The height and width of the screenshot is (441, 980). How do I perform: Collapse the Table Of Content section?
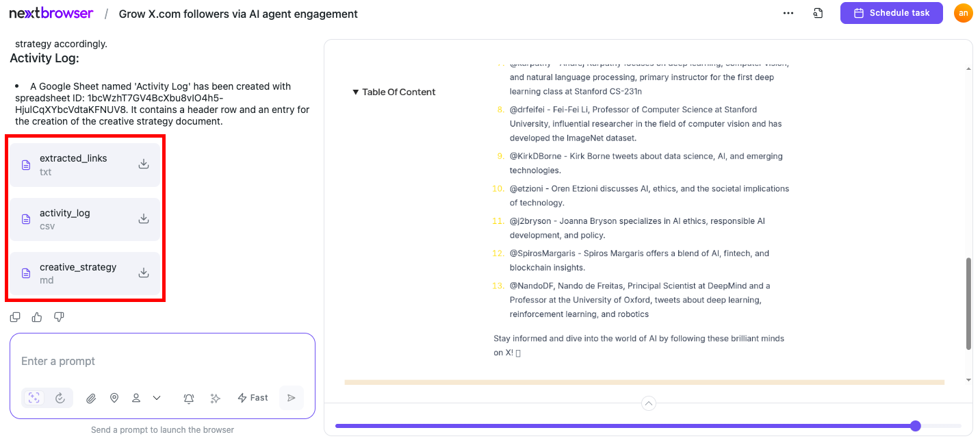(x=394, y=92)
